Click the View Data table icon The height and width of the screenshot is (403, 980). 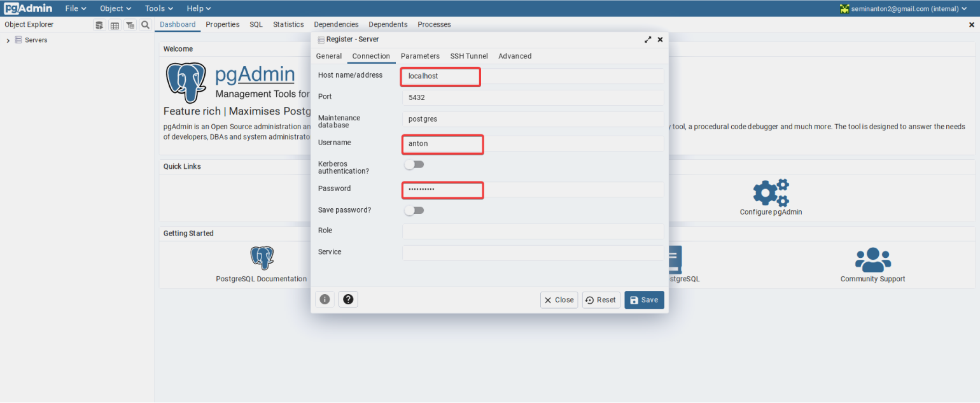(x=115, y=25)
